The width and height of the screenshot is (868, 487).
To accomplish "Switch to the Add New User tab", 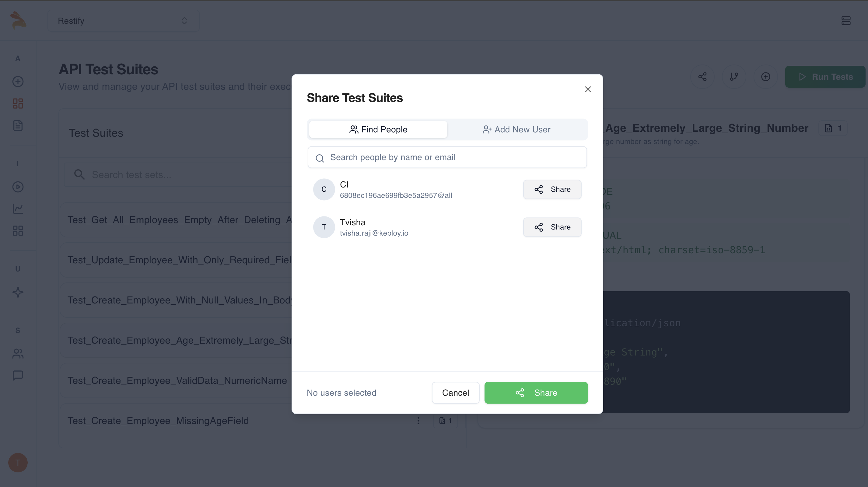I will point(516,129).
